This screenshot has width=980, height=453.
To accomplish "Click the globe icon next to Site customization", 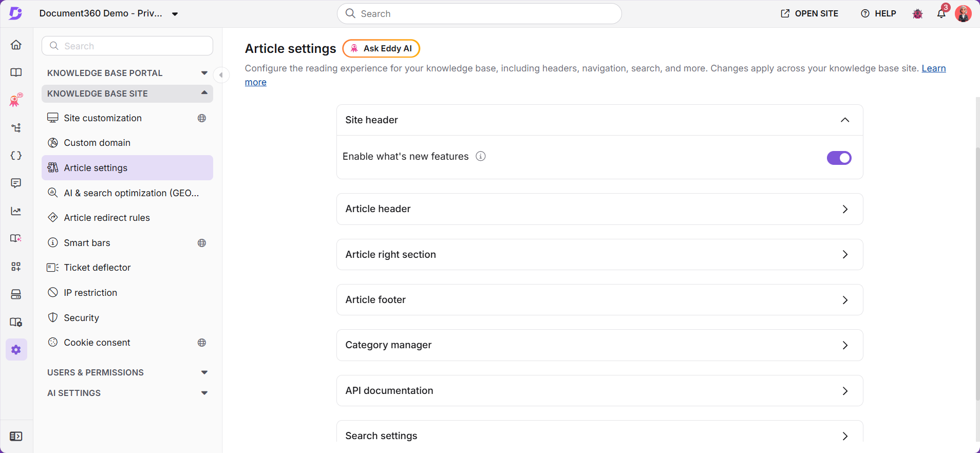I will pyautogui.click(x=202, y=118).
